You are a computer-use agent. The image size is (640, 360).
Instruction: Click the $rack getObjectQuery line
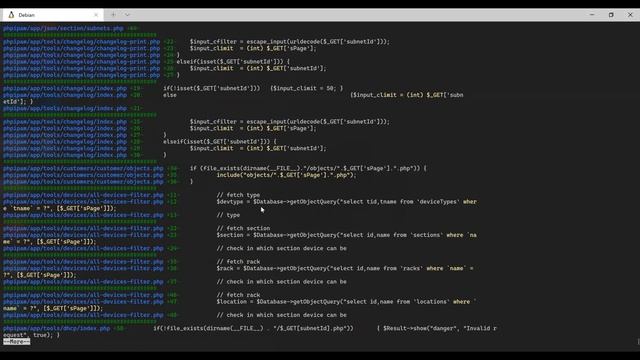(x=345, y=269)
